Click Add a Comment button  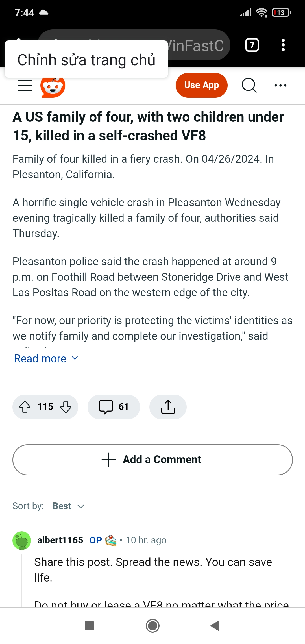152,460
